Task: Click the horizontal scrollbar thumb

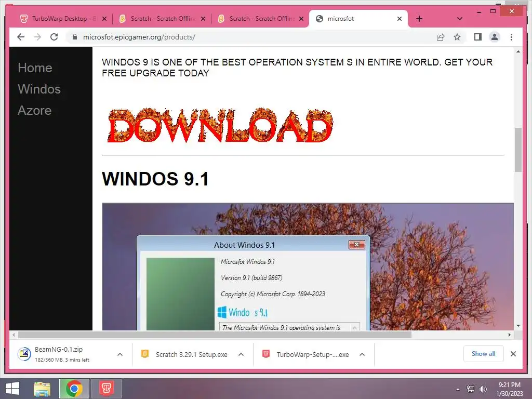Action: (x=215, y=335)
